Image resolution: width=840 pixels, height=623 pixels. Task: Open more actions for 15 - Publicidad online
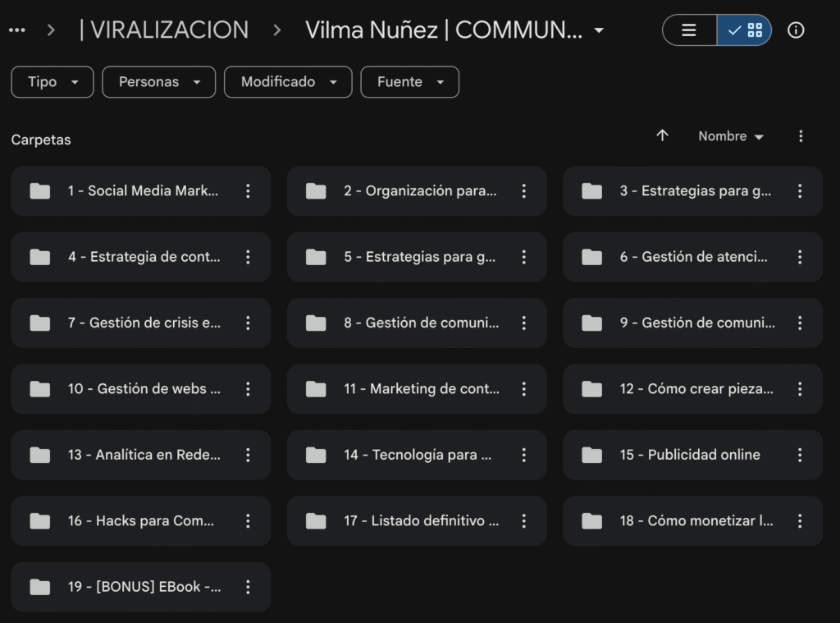pyautogui.click(x=800, y=455)
